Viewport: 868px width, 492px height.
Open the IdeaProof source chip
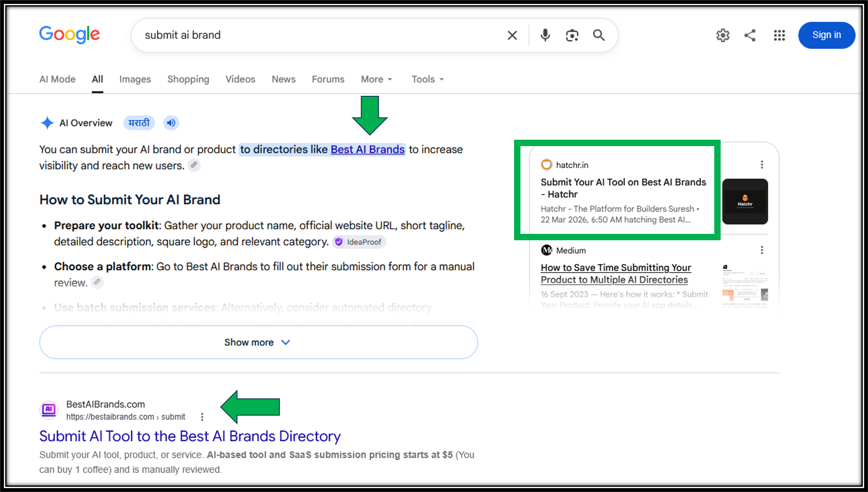point(359,242)
